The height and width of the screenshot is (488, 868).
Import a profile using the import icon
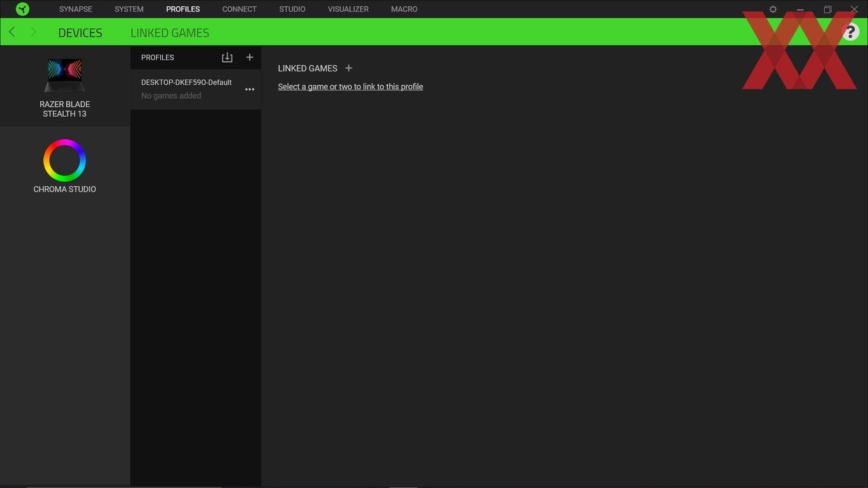click(227, 57)
